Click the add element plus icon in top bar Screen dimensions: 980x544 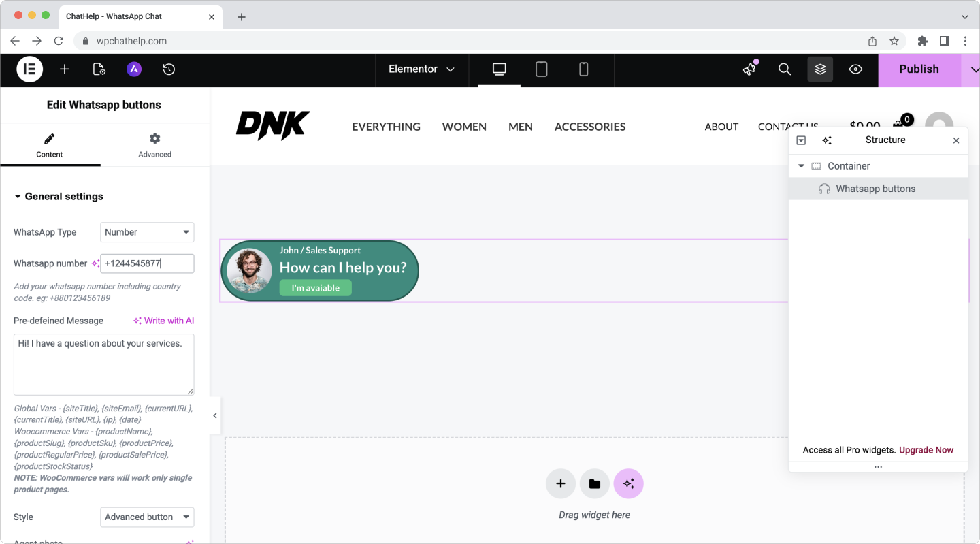65,69
